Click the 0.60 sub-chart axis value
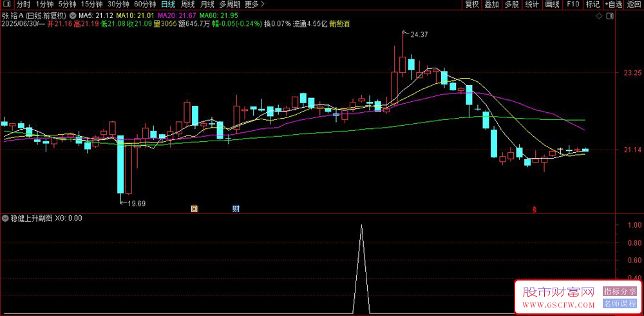Screen dimensions: 644x316 point(634,260)
